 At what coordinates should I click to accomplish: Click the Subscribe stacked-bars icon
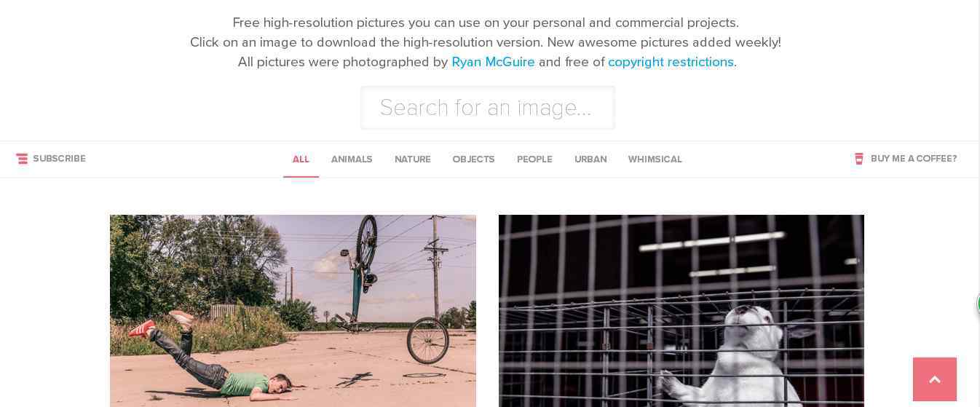click(x=22, y=159)
